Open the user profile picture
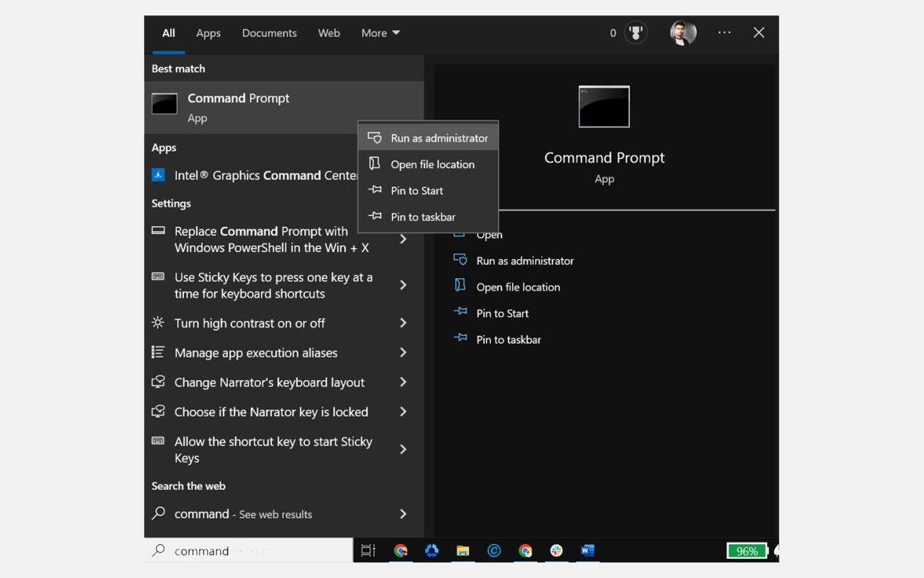The image size is (924, 578). point(683,33)
